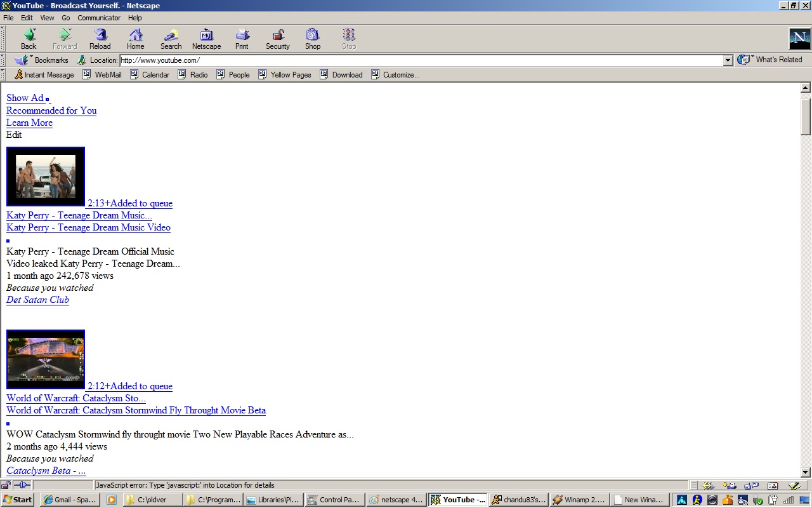Print the page using the Print icon

242,39
